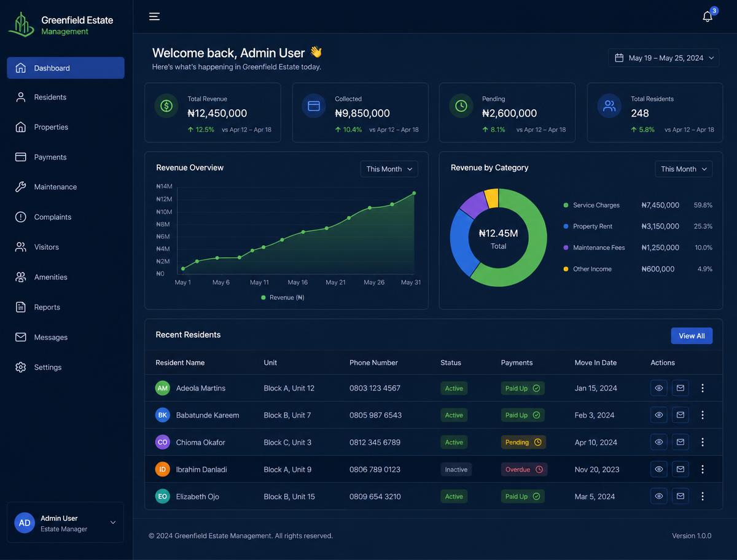Toggle the hamburger sidebar menu
The height and width of the screenshot is (560, 737).
tap(154, 17)
